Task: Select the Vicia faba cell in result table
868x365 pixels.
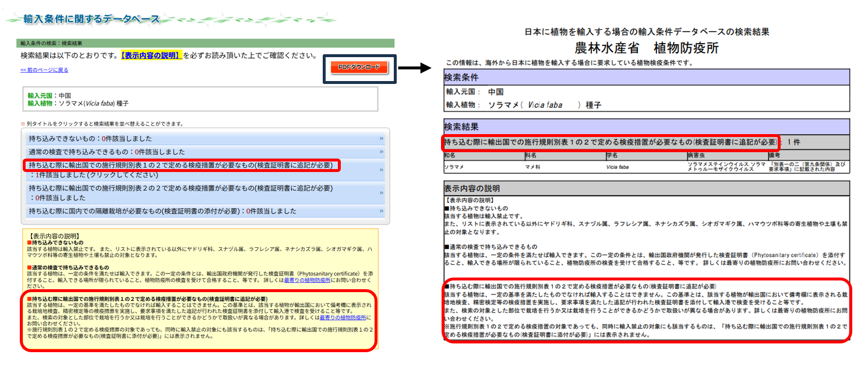Action: point(618,166)
